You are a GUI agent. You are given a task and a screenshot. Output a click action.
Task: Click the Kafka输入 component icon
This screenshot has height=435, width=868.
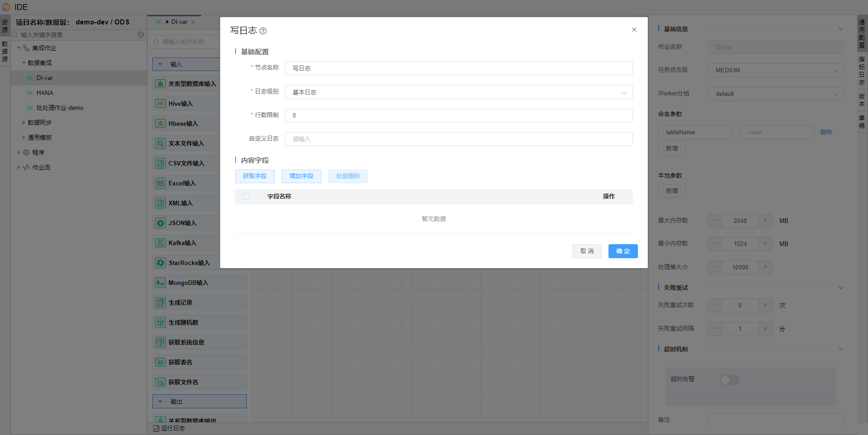(160, 243)
